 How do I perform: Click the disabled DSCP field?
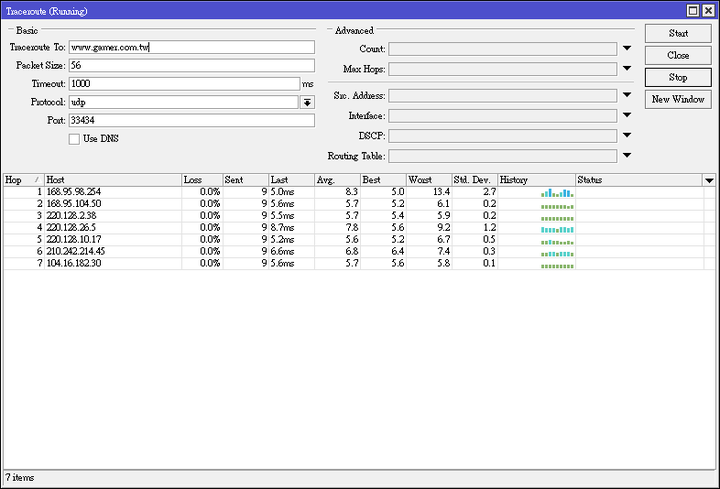click(x=503, y=136)
